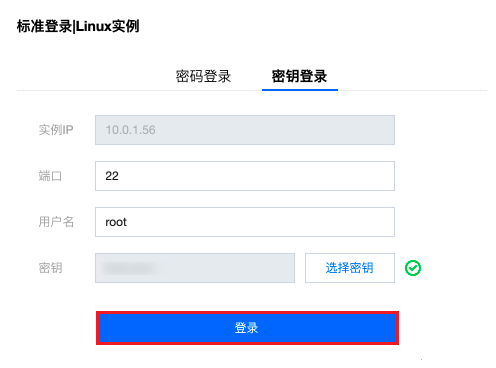Click the 实例IP field label
The height and width of the screenshot is (368, 496).
pyautogui.click(x=56, y=130)
